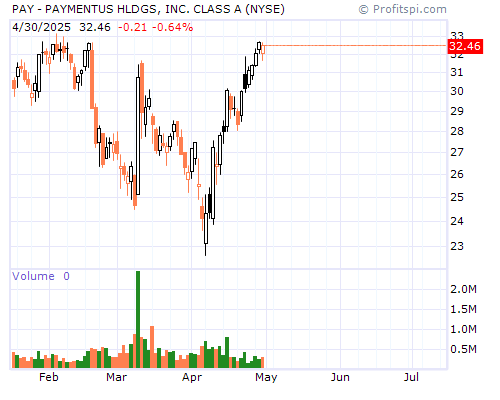Screen dimensions: 500x400
Task: Click the chart title PAY - PAYMENTUS HLDGS
Action: click(x=148, y=9)
